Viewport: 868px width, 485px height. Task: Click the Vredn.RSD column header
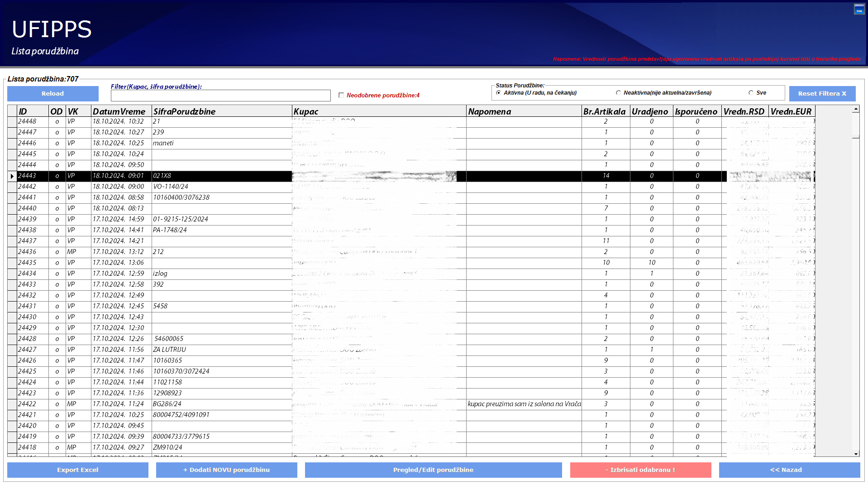745,111
